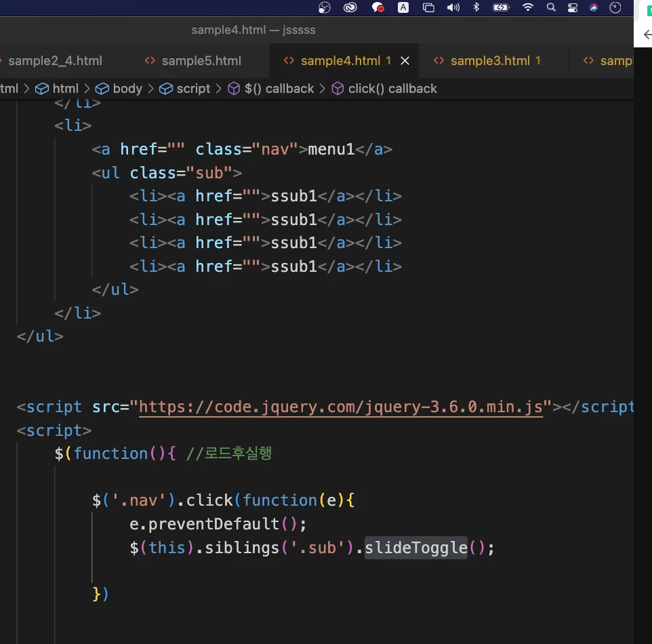652x644 pixels.
Task: Click the closing </ul> at lowest indent
Action: (x=40, y=336)
